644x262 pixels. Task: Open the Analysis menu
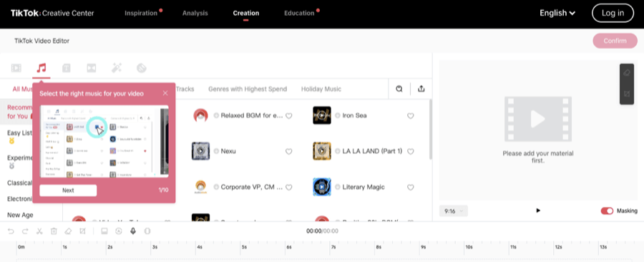[x=195, y=13]
